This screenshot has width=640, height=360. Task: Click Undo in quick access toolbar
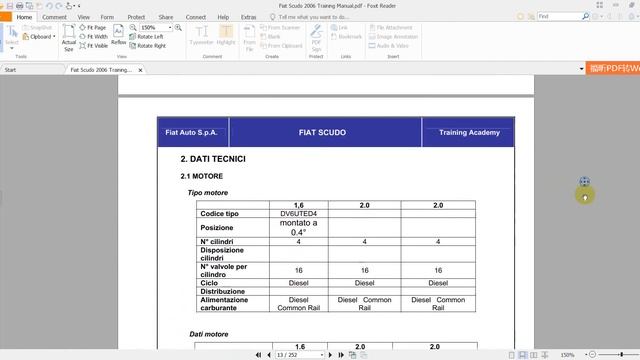49,6
